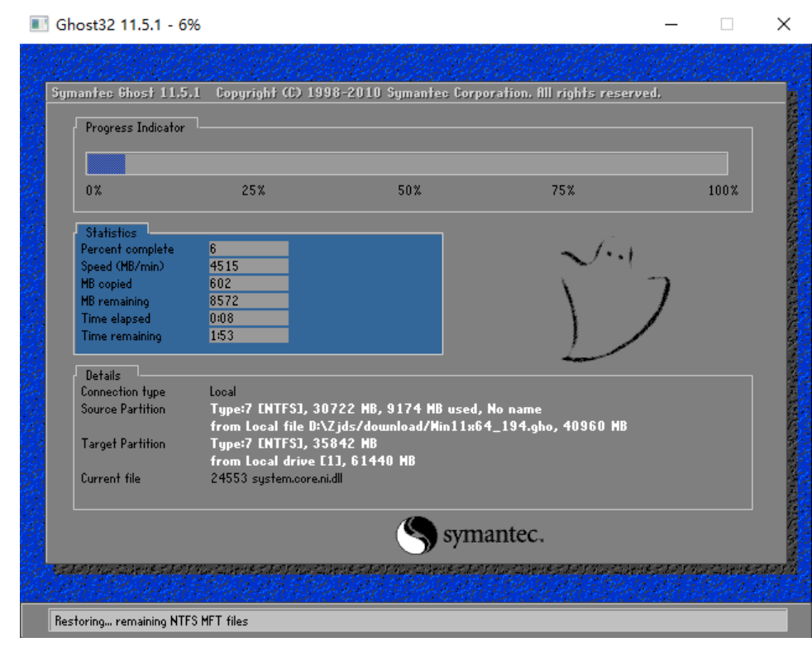Minimize the Ghost32 window
The width and height of the screenshot is (812, 647).
[x=671, y=24]
